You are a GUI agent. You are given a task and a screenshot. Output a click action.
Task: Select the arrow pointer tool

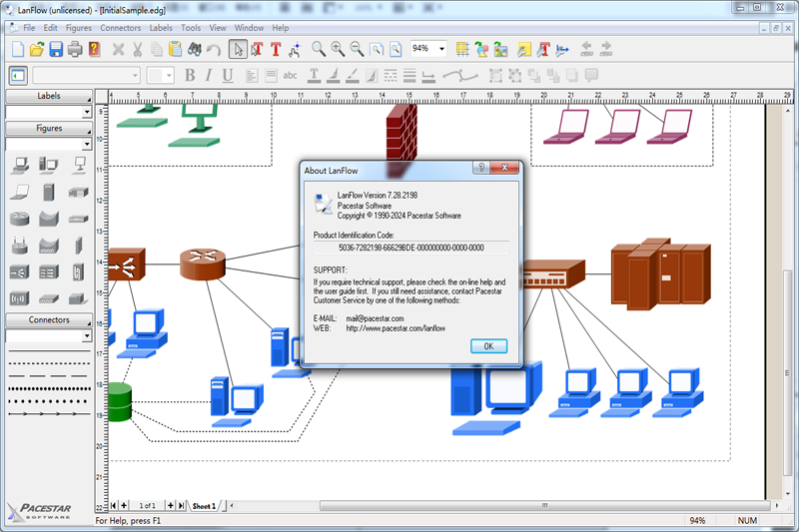tap(238, 49)
